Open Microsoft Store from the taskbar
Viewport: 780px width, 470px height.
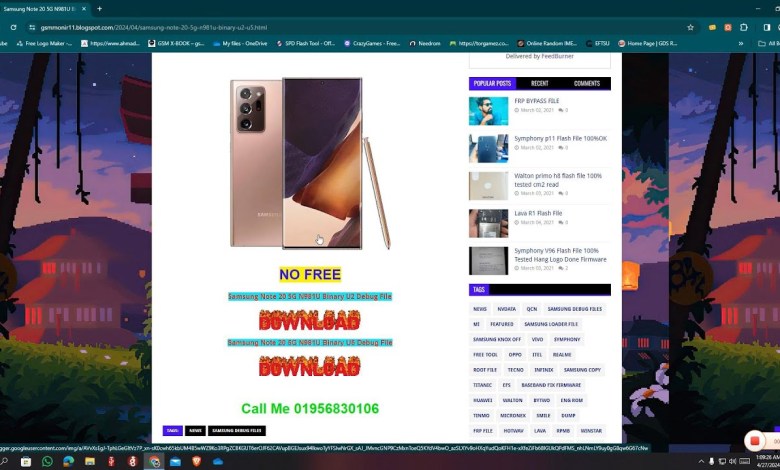point(26,462)
